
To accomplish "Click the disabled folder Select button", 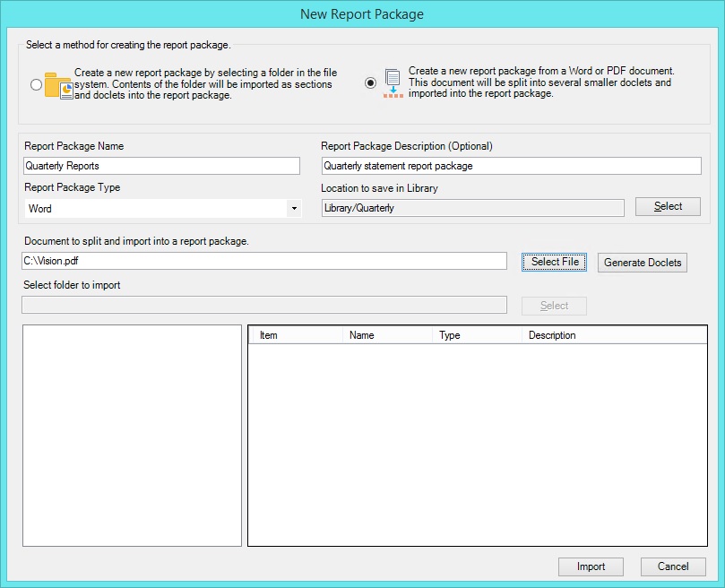I will click(x=553, y=305).
